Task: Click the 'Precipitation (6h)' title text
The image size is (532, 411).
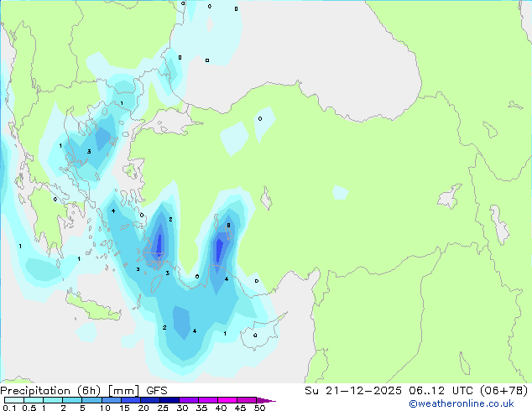Action: coord(50,391)
